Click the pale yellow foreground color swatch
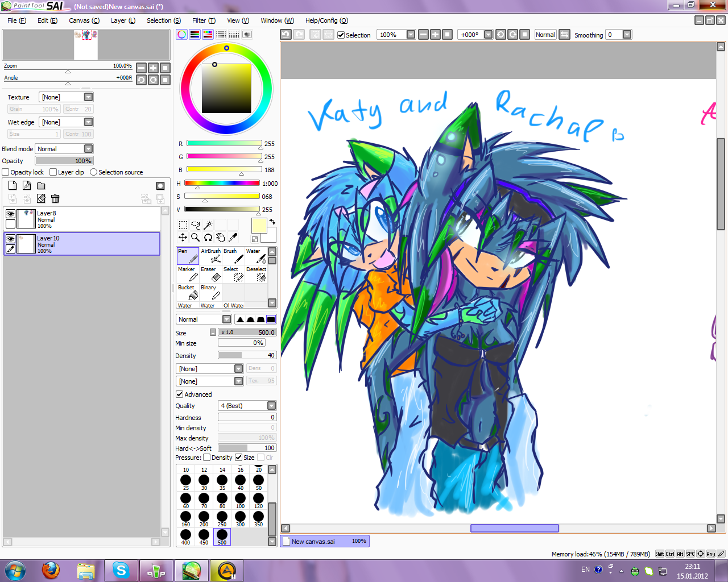This screenshot has height=582, width=728. coord(258,226)
